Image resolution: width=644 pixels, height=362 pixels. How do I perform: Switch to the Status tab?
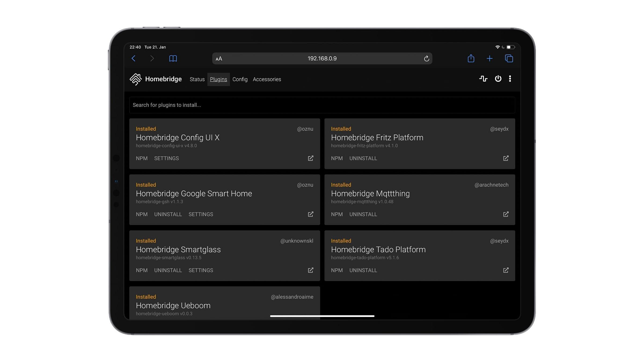coord(197,79)
